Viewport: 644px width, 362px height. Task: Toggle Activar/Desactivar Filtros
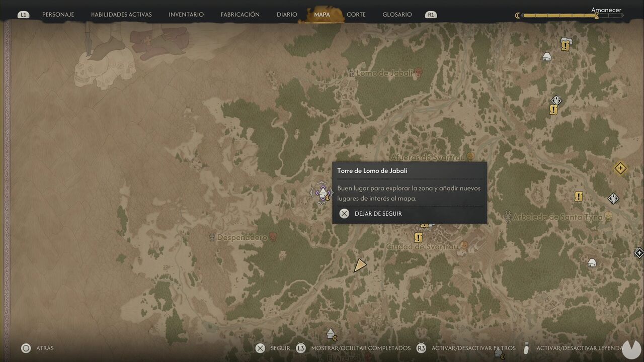tap(466, 348)
